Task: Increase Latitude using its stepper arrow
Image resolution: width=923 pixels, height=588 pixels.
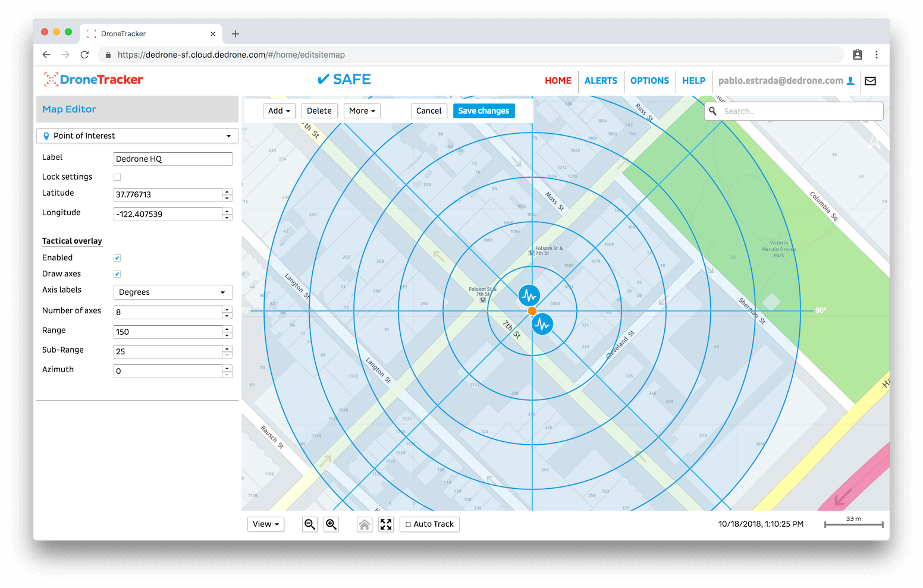Action: coord(227,191)
